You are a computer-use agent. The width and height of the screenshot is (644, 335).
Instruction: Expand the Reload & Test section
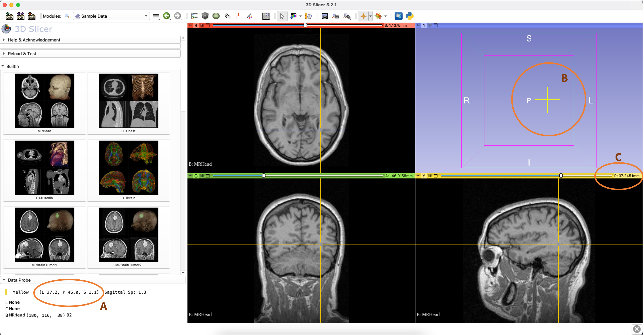tap(91, 54)
